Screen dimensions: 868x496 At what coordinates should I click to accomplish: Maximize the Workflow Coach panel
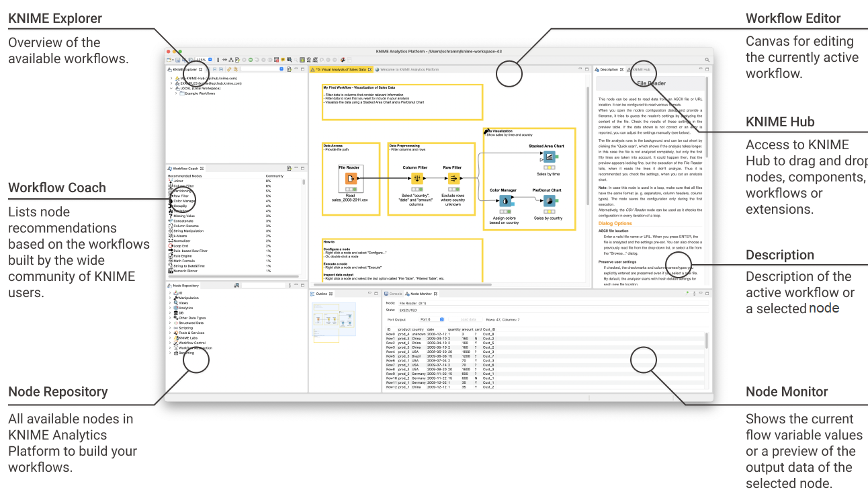[x=302, y=168]
